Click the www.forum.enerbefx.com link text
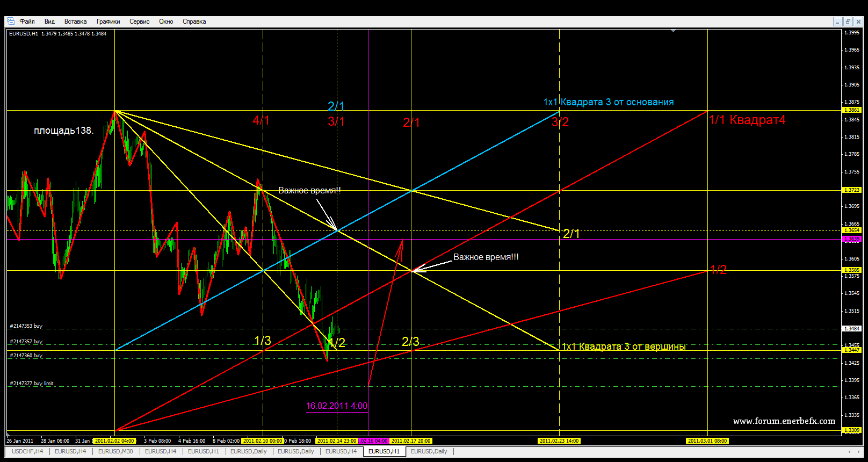The width and height of the screenshot is (868, 462). click(784, 421)
